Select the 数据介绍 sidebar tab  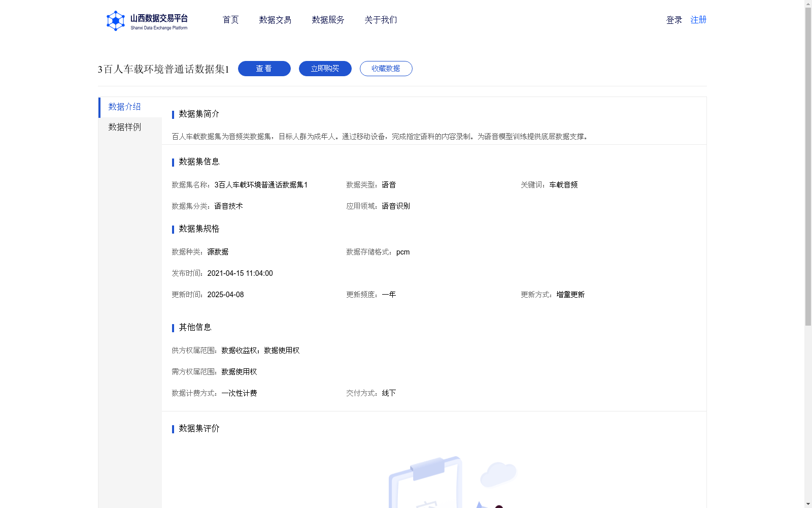click(x=130, y=107)
